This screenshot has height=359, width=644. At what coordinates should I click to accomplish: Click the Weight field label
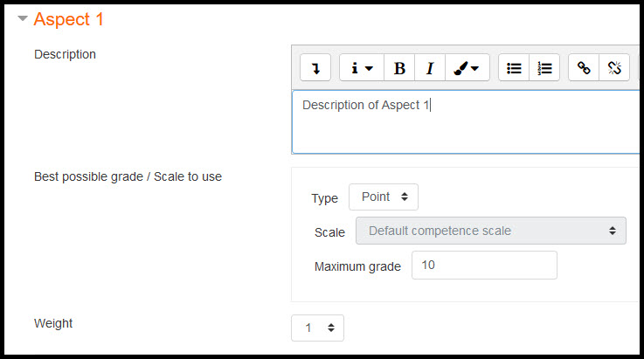[x=53, y=323]
